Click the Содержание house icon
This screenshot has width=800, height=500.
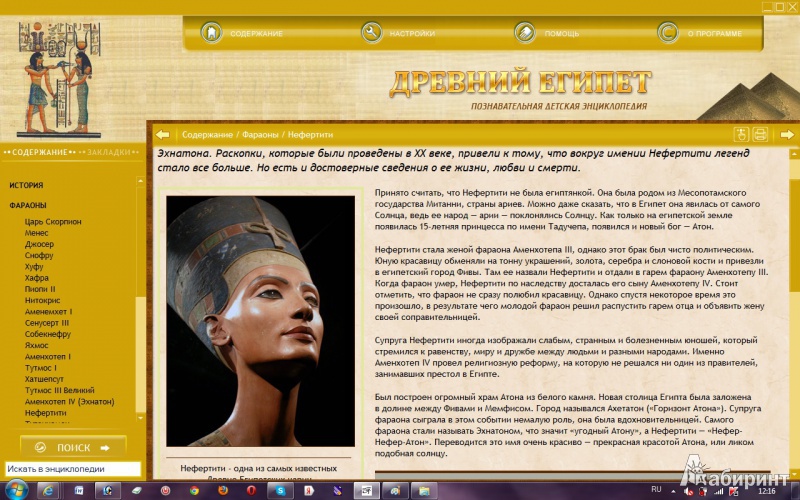coord(211,33)
